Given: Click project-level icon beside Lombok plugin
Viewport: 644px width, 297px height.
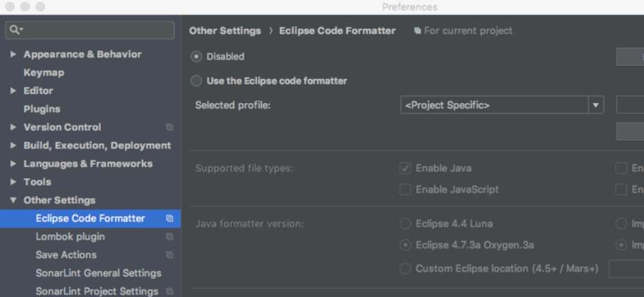Looking at the screenshot, I should (x=170, y=236).
